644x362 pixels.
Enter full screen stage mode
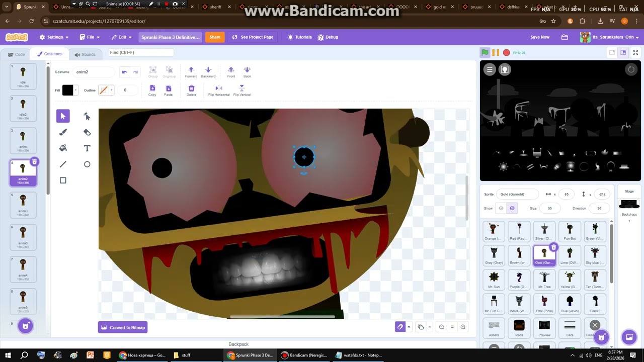click(x=635, y=53)
